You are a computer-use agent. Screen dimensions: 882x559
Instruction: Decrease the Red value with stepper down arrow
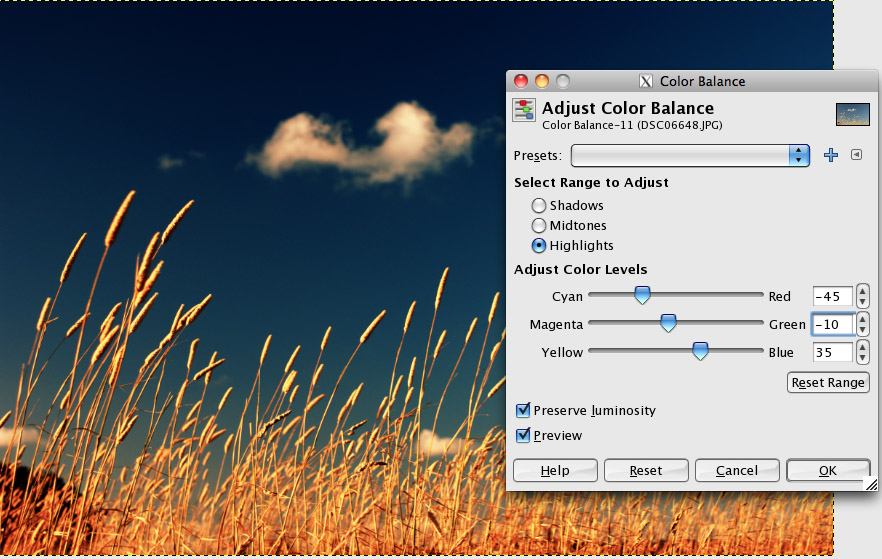tap(862, 302)
